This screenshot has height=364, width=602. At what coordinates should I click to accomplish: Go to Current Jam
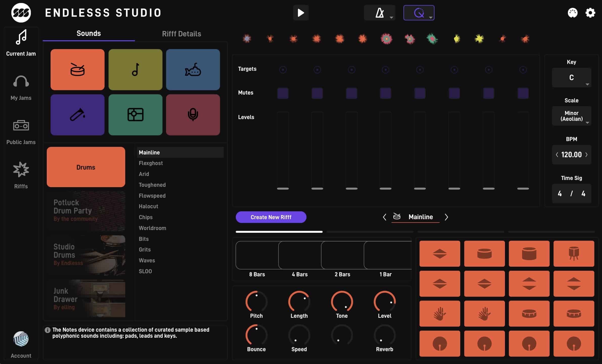[x=21, y=43]
